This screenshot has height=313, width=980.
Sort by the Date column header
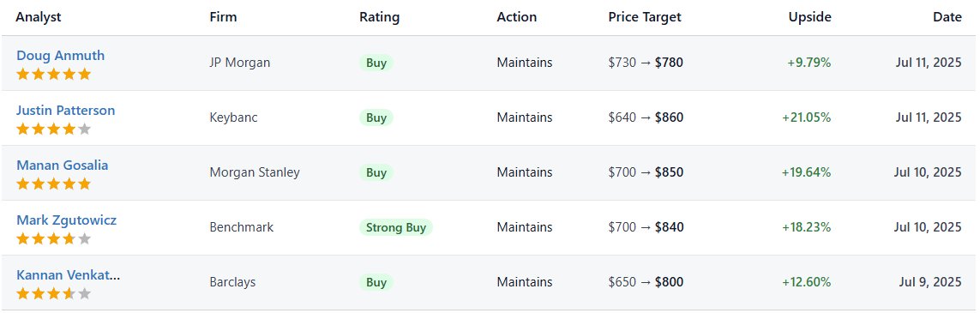947,17
